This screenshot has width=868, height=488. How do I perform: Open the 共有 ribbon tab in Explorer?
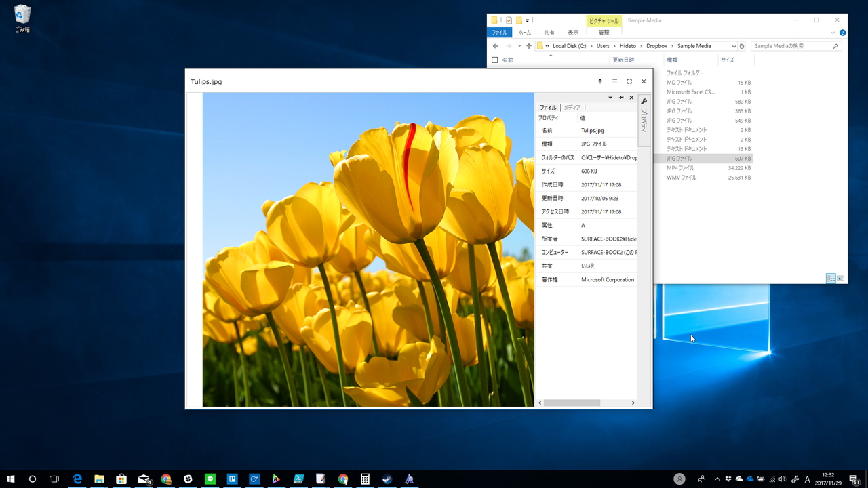click(x=549, y=33)
